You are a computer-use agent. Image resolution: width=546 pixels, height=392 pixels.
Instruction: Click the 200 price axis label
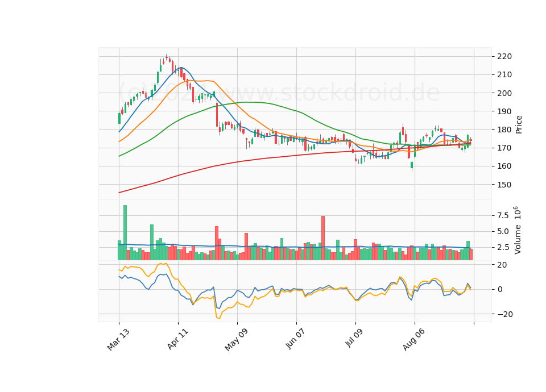click(x=504, y=93)
